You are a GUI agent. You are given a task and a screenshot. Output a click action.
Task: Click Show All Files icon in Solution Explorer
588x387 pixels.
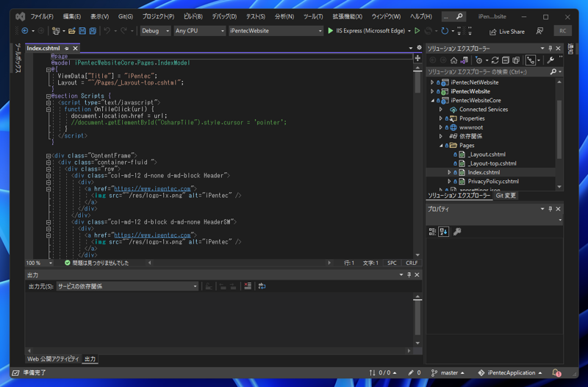[x=516, y=60]
